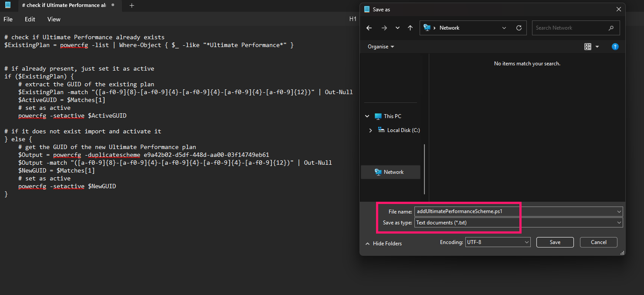The width and height of the screenshot is (644, 295).
Task: Open the blue help icon
Action: coord(615,47)
